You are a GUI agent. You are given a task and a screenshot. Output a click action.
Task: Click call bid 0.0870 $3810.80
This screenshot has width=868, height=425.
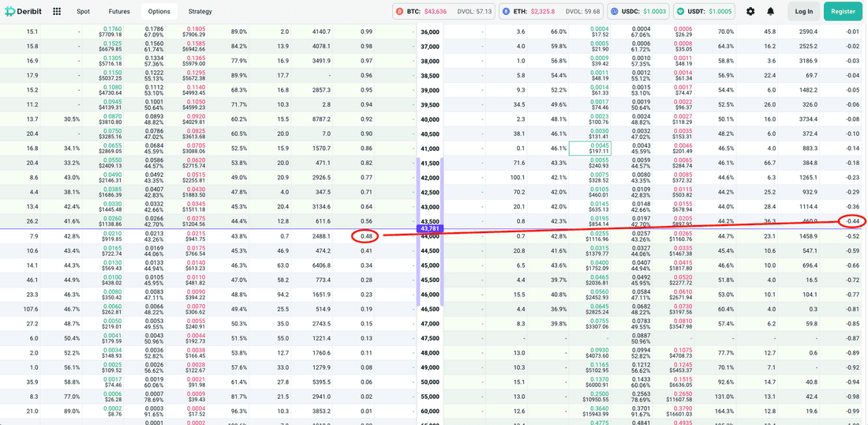point(110,119)
